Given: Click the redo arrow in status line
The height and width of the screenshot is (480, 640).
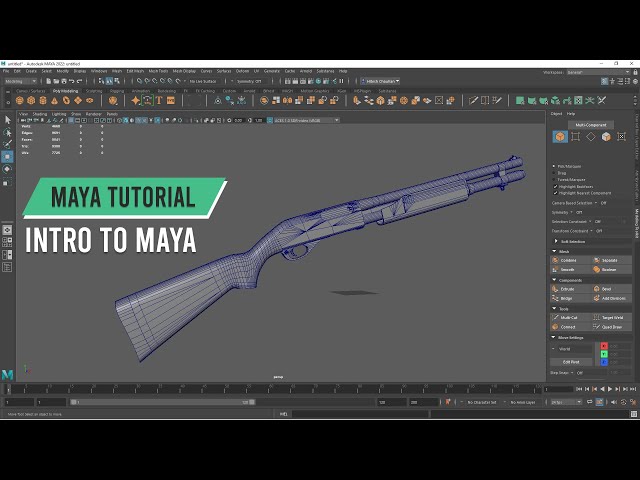Looking at the screenshot, I should click(x=80, y=81).
